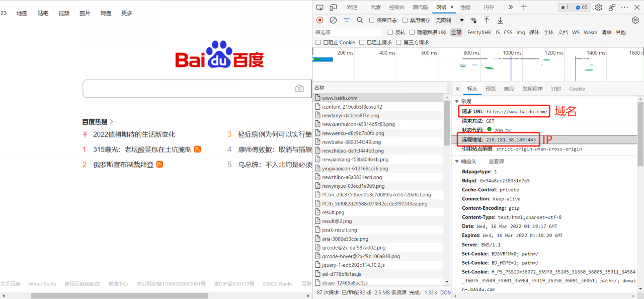Open the About Baidu link
644x299 pixels.
pyautogui.click(x=42, y=283)
